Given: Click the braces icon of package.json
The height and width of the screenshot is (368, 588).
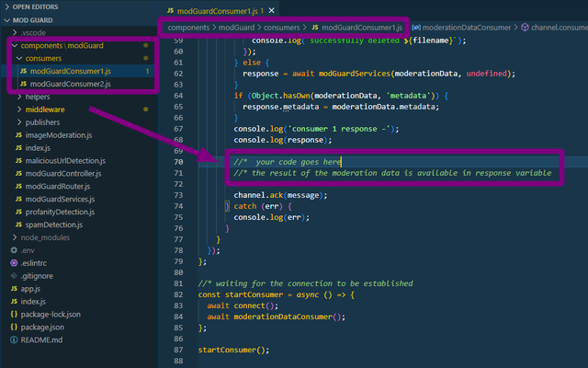Looking at the screenshot, I should click(14, 327).
